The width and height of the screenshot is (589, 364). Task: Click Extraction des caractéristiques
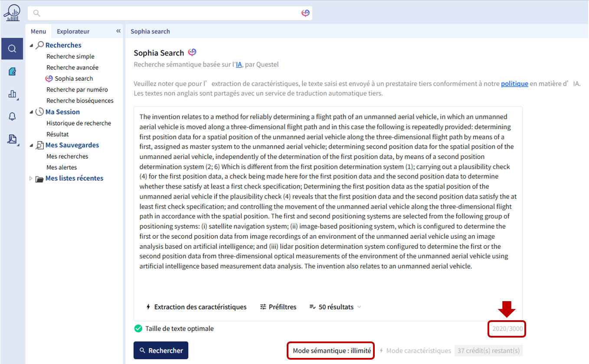(196, 307)
